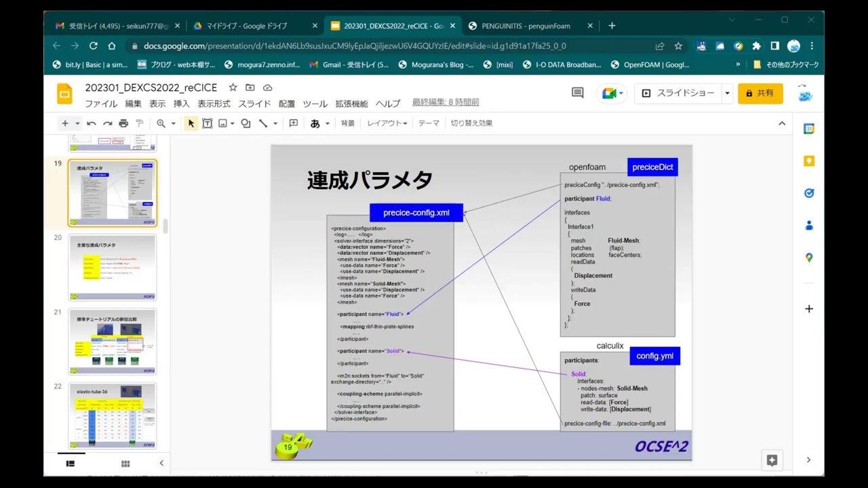The height and width of the screenshot is (488, 868).
Task: Select slide 22 elastic-tube-3d thumbnail
Action: click(113, 416)
